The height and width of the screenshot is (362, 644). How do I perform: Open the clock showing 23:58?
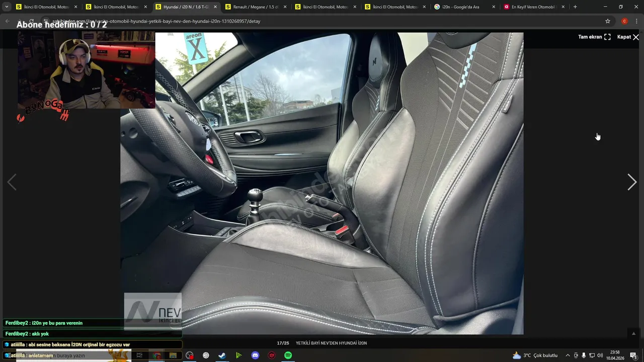tap(615, 355)
